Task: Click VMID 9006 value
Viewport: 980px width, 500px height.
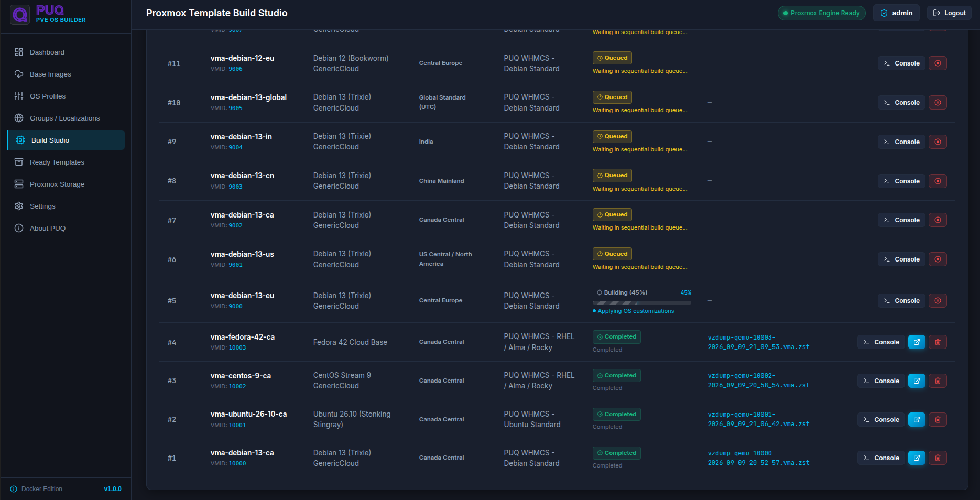Action: tap(235, 69)
